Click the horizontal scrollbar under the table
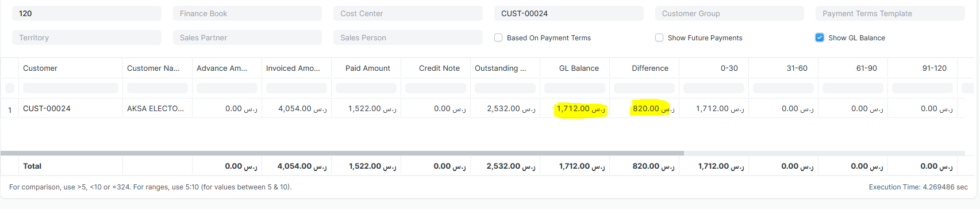 (342, 153)
